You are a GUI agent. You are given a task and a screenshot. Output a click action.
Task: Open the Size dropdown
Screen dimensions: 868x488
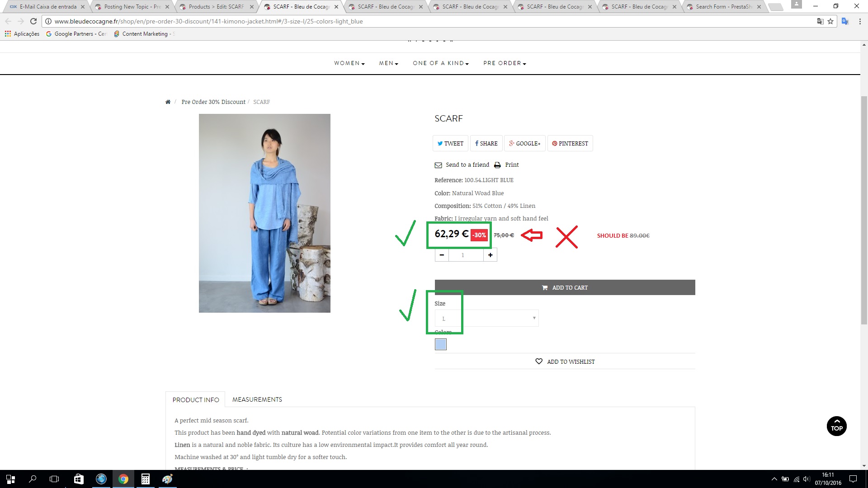pyautogui.click(x=486, y=318)
